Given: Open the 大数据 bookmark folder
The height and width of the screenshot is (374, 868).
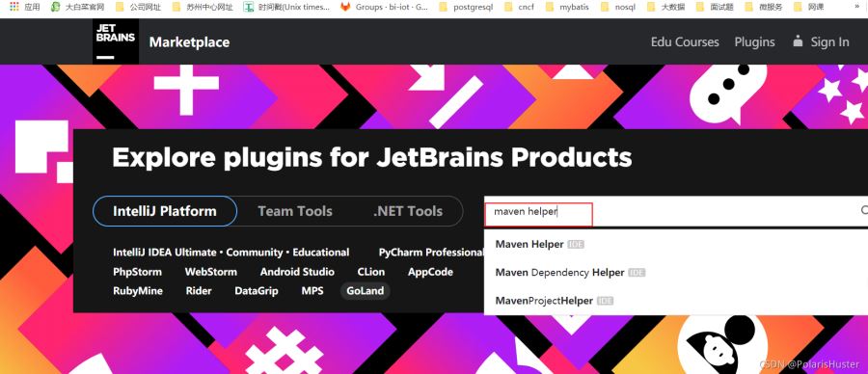Looking at the screenshot, I should (x=665, y=7).
